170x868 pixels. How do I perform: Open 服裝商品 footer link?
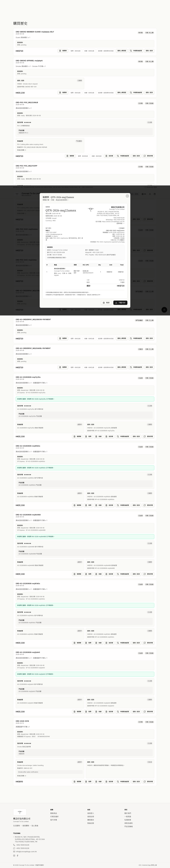tap(53, 813)
